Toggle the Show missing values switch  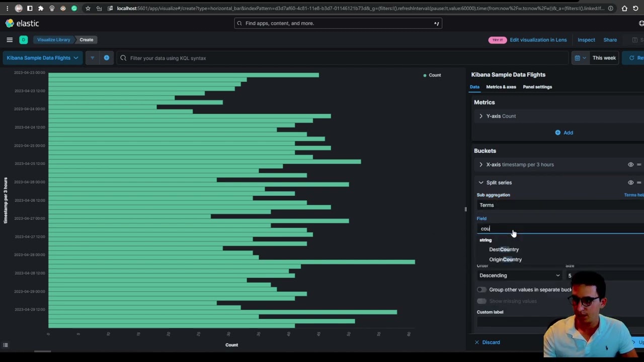click(x=481, y=301)
